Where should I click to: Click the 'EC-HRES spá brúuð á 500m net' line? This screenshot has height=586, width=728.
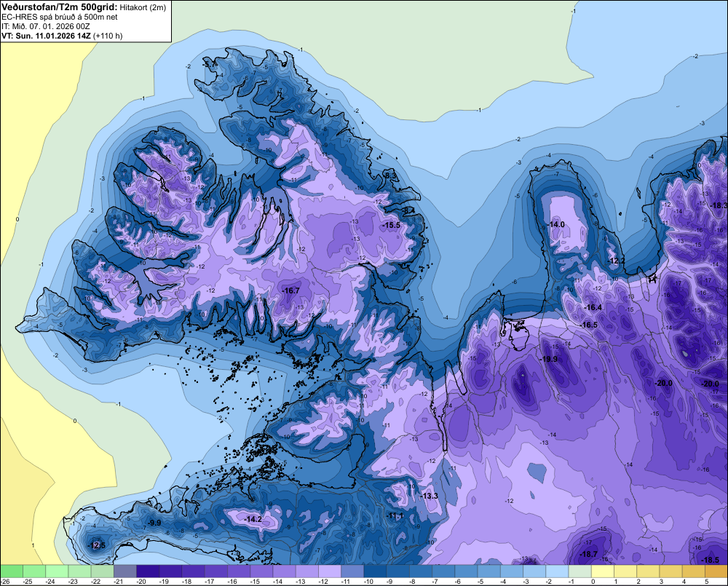(60, 17)
